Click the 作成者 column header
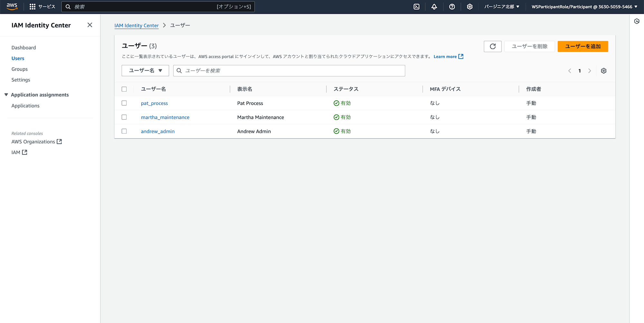Viewport: 644px width, 323px height. [x=534, y=89]
